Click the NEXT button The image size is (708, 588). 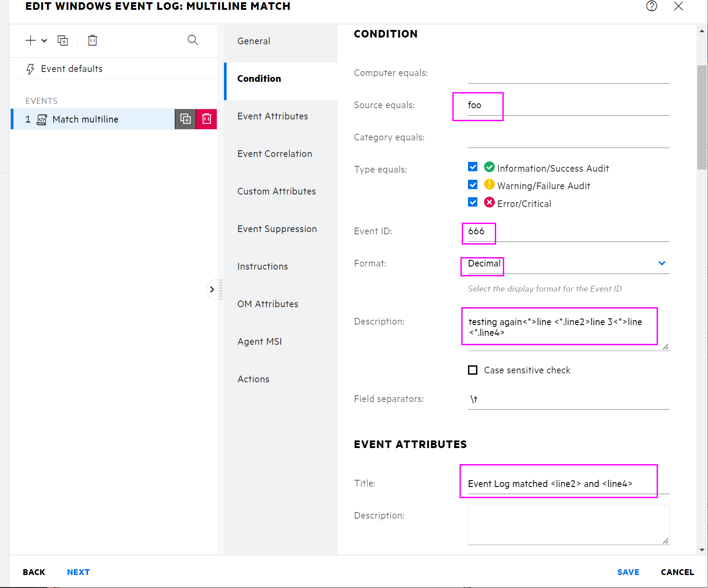click(78, 572)
